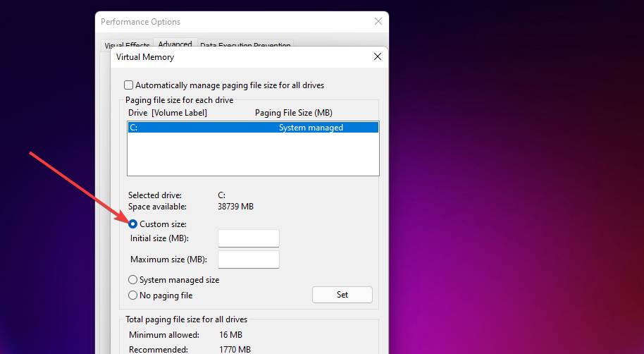Click the Space available value 38739 MB
Screen dimensions: 644x354
(235, 207)
